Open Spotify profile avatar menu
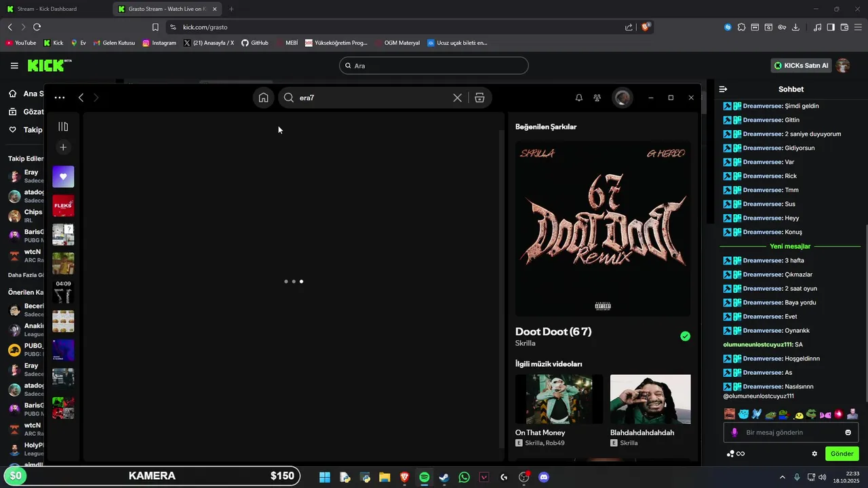 (623, 98)
